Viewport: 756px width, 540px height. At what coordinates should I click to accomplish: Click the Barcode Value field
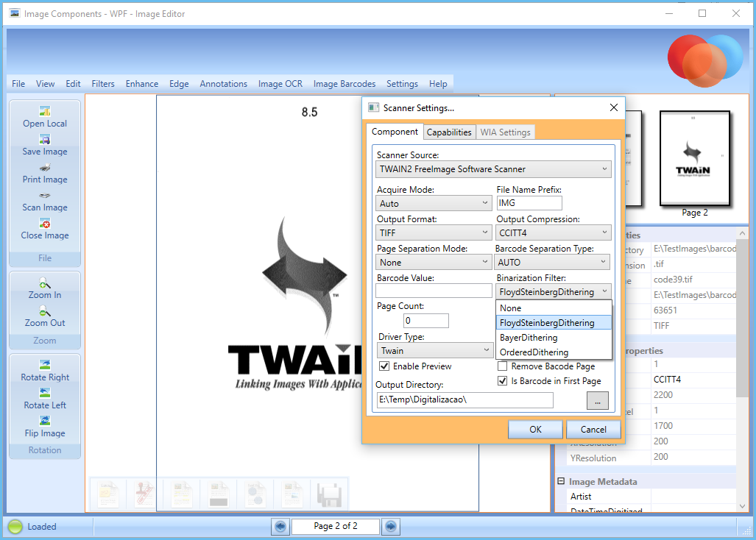[x=434, y=291]
